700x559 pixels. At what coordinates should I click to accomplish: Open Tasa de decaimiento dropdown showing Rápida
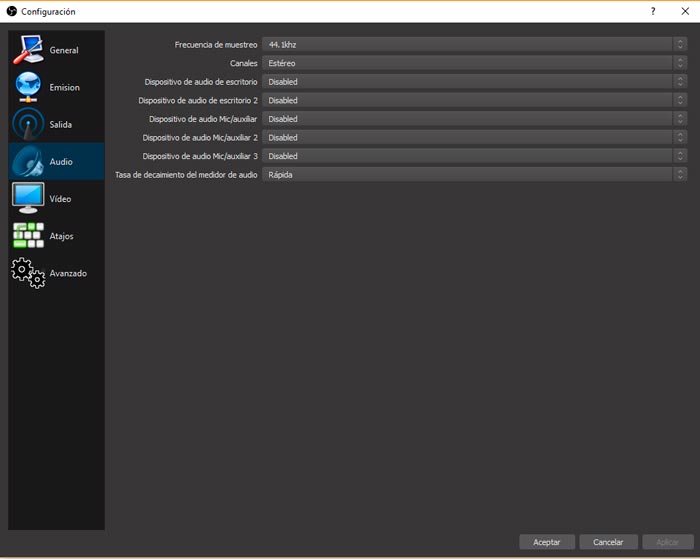pos(474,175)
